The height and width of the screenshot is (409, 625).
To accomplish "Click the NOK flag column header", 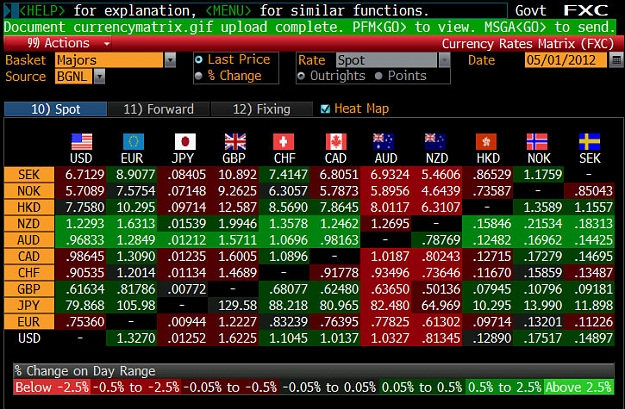I will 539,149.
